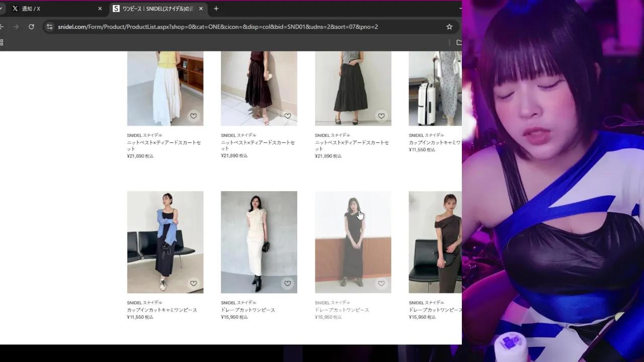Viewport: 644px width, 362px height.
Task: Open the dark red tiered skirt photo
Action: [259, 88]
